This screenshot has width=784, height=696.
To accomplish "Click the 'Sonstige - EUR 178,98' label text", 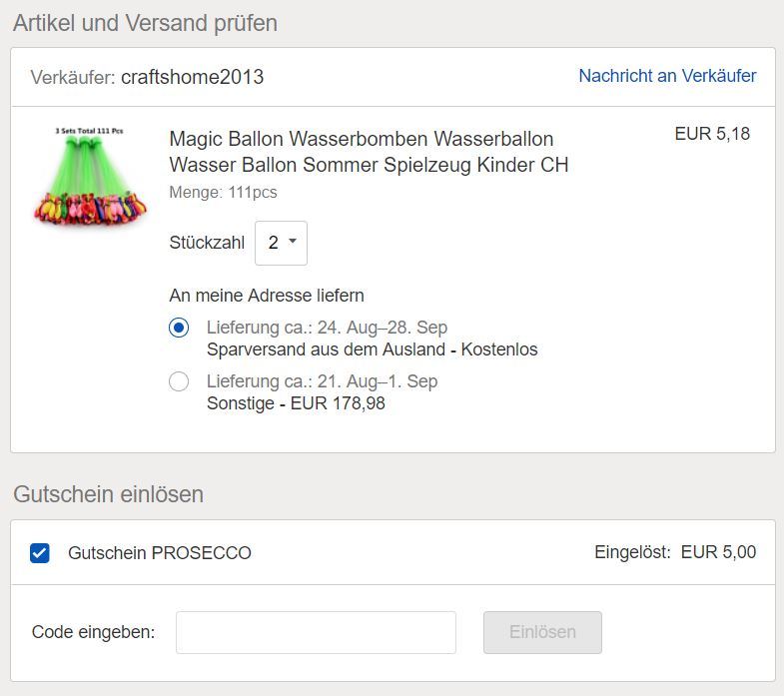I will click(296, 403).
